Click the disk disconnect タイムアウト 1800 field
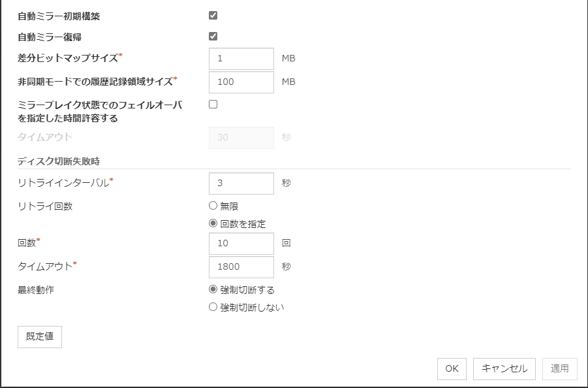The width and height of the screenshot is (588, 388). pyautogui.click(x=241, y=267)
